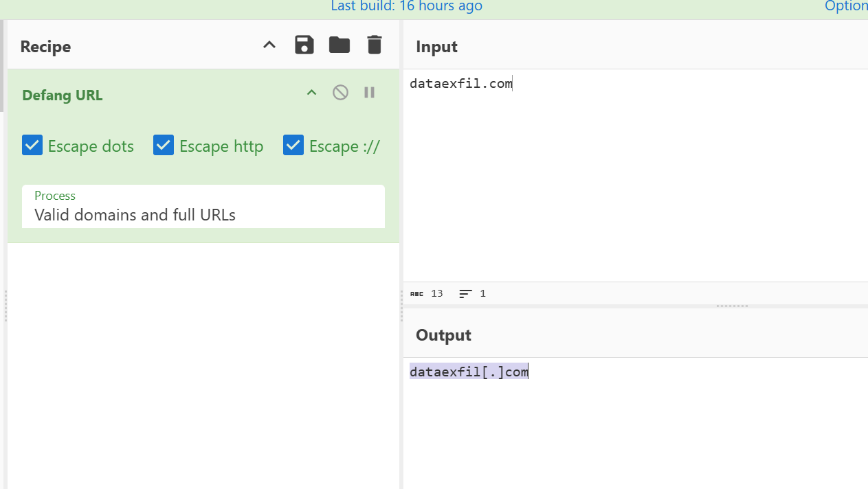Open the Process dropdown
Image resolution: width=868 pixels, height=489 pixels.
pyautogui.click(x=203, y=206)
